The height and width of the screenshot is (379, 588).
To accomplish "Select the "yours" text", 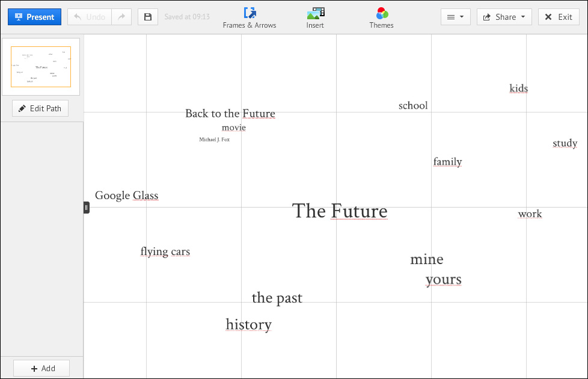I will 443,280.
